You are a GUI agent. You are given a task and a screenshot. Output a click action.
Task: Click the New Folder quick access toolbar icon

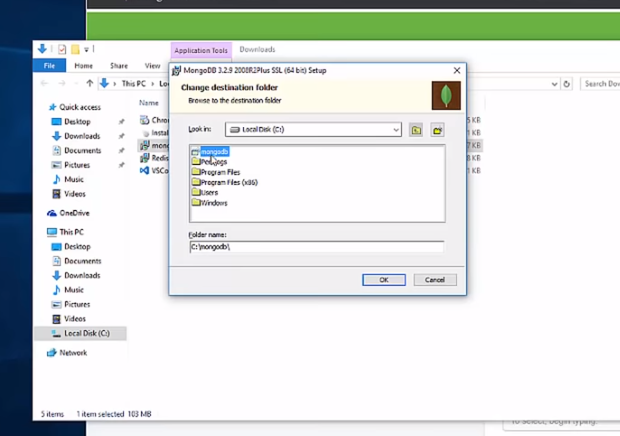(75, 49)
